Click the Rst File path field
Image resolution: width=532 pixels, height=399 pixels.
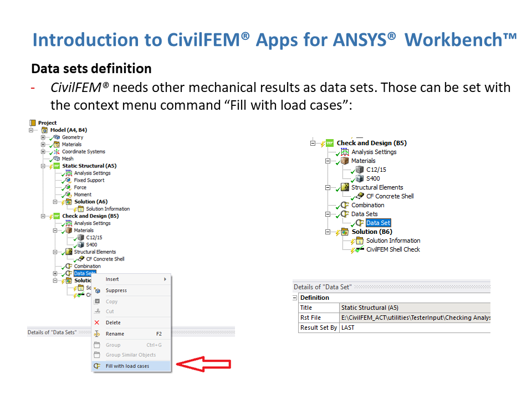415,318
